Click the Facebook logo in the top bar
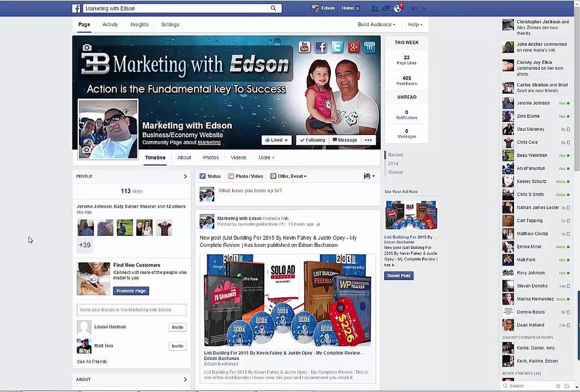Viewport: 580px width, 392px height. click(x=76, y=9)
